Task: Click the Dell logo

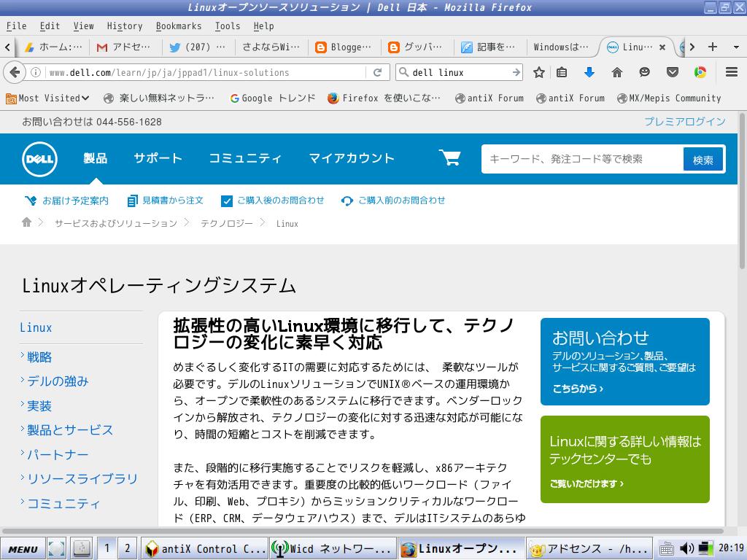Action: coord(39,159)
